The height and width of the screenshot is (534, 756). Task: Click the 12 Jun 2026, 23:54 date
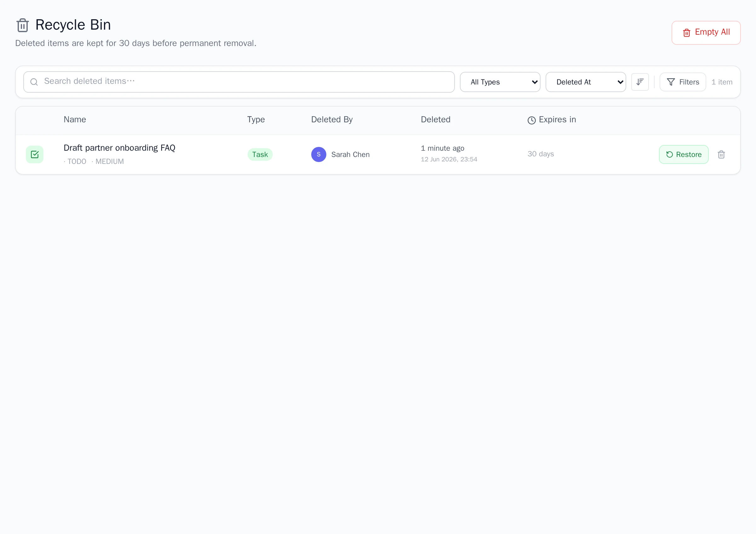[449, 160]
